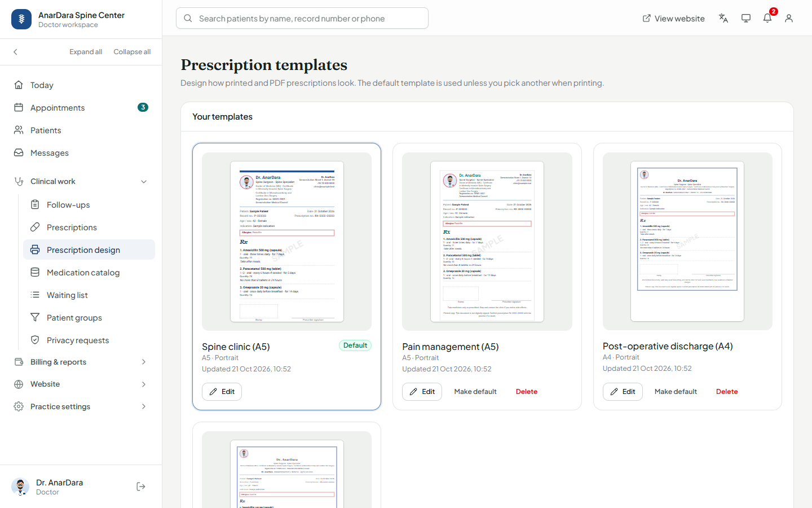
Task: Open Appointments calendar icon
Action: pos(19,108)
